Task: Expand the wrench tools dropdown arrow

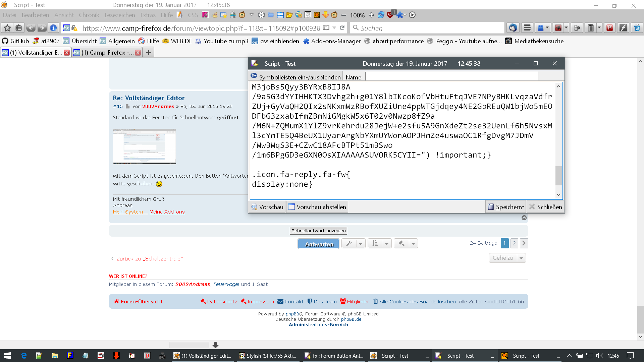Action: [x=361, y=244]
